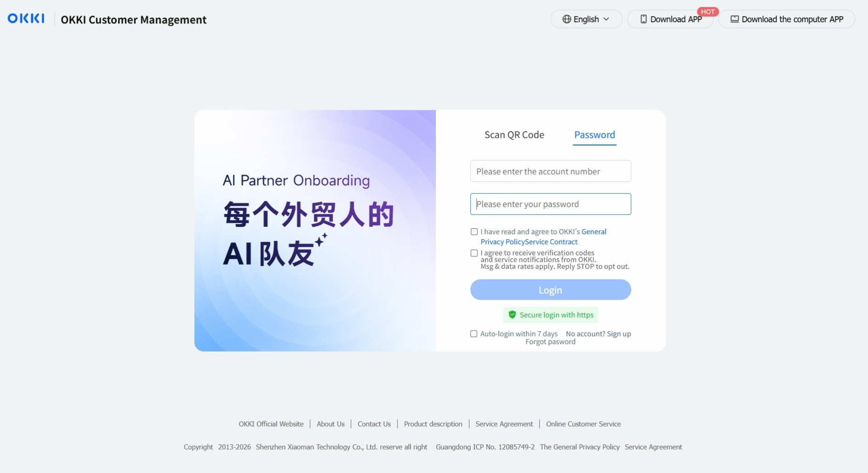Image resolution: width=868 pixels, height=473 pixels.
Task: Select the Password login tab
Action: click(594, 135)
